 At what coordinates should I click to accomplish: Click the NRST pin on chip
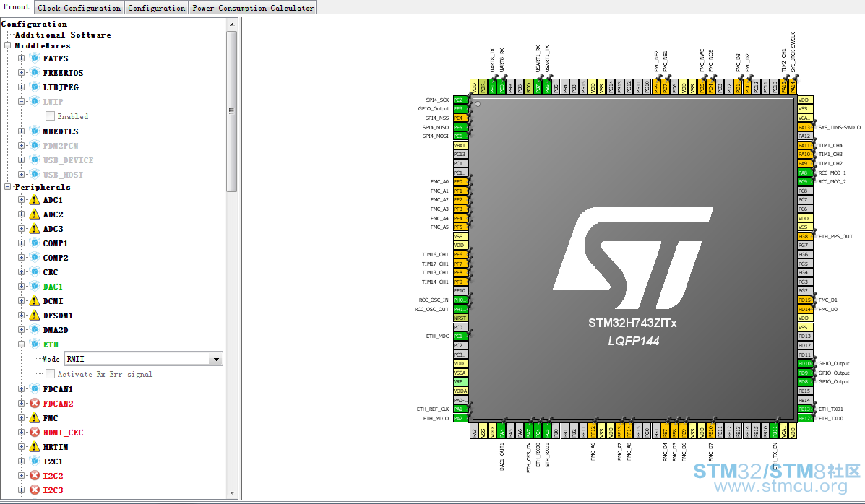coord(460,318)
